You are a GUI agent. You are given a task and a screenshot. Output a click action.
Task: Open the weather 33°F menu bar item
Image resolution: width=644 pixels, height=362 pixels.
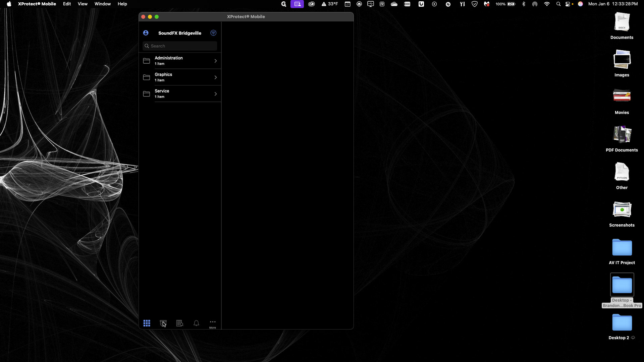(x=330, y=4)
